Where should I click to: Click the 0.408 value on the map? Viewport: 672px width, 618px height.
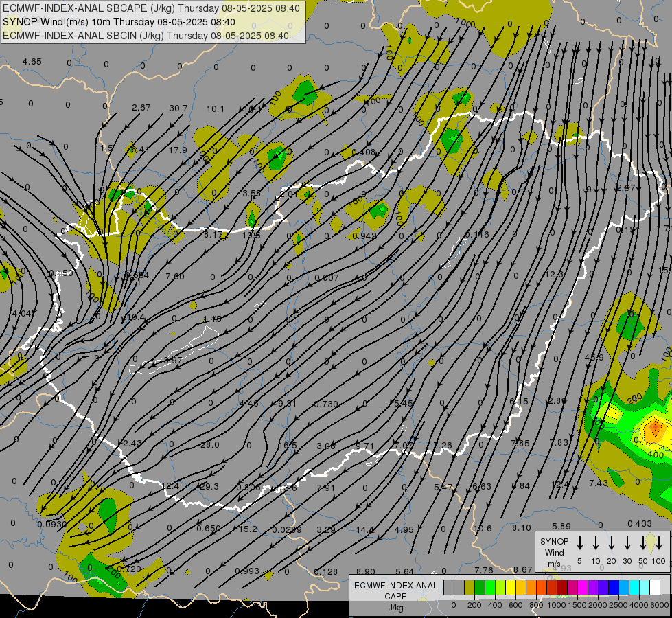point(363,152)
